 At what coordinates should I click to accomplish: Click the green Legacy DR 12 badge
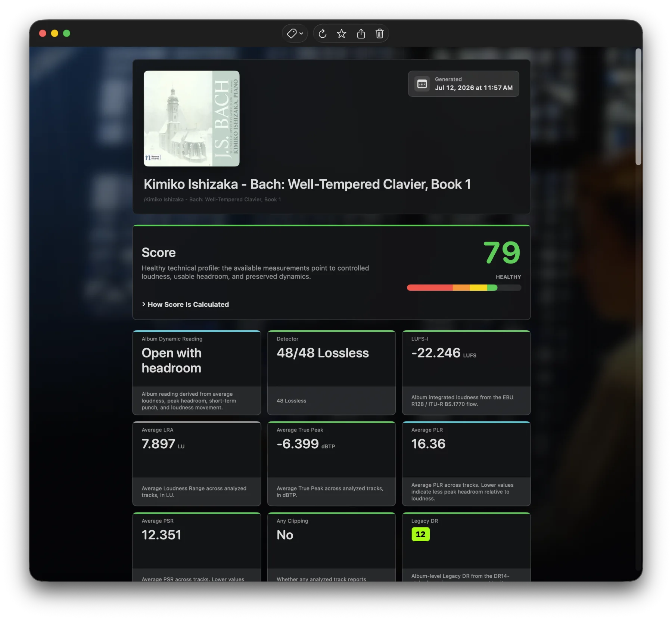point(420,534)
